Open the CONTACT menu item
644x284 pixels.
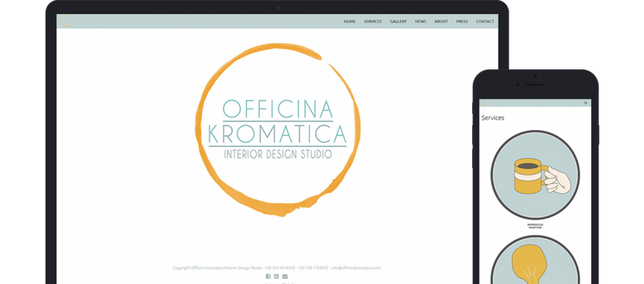[485, 21]
